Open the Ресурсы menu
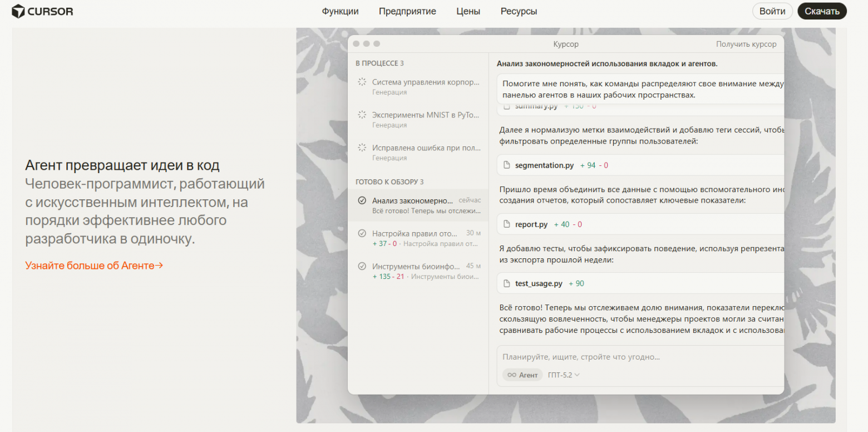Screen dimensions: 868x432 [519, 11]
